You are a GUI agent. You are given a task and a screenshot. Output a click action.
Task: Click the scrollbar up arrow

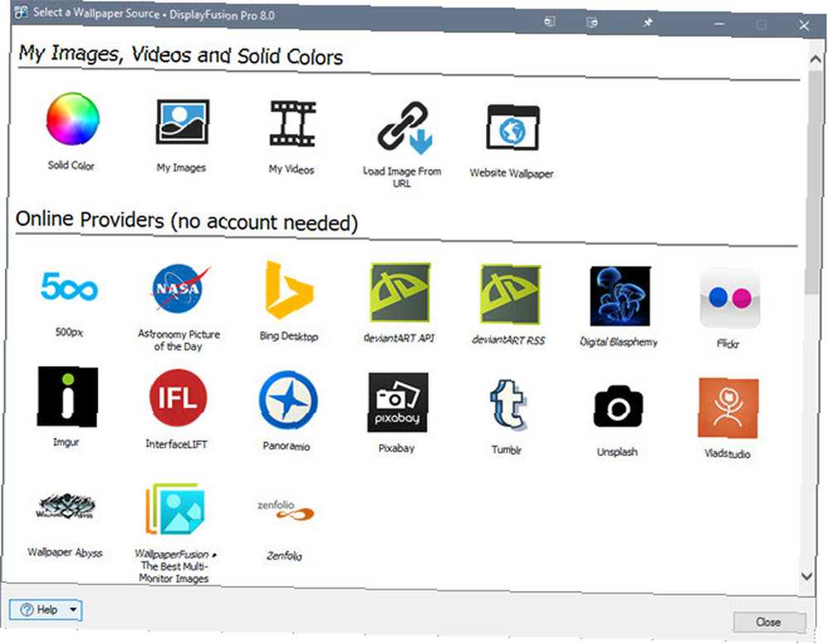pos(816,60)
